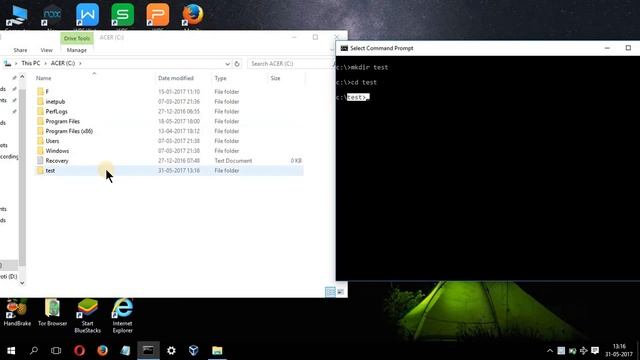Screen dimensions: 640x360
Task: Open the Windows Start menu
Action: pos(11,351)
